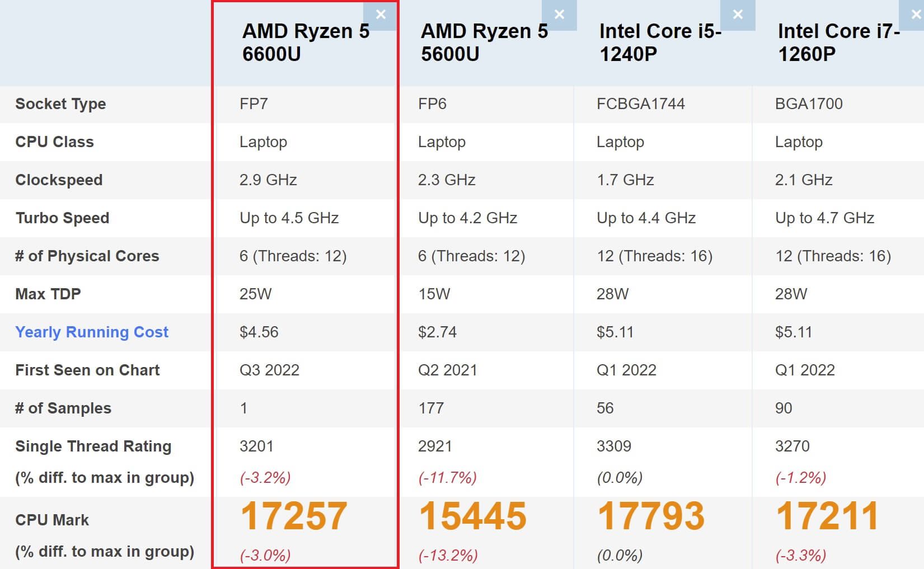Click the Socket Type row label
Viewport: 924px width, 569px height.
(60, 104)
